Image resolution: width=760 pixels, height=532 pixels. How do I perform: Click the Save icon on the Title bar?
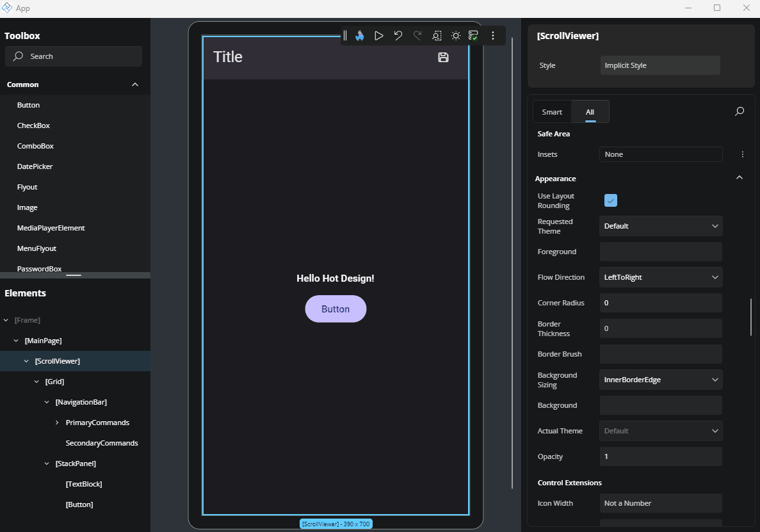tap(442, 57)
